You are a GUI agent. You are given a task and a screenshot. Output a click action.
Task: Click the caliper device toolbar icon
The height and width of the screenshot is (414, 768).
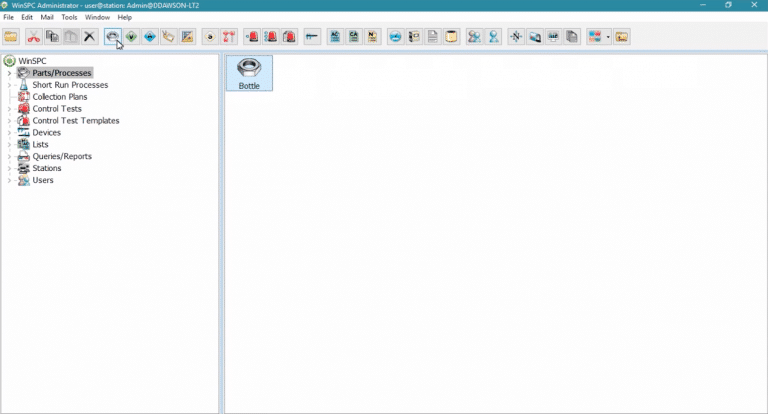pos(311,37)
